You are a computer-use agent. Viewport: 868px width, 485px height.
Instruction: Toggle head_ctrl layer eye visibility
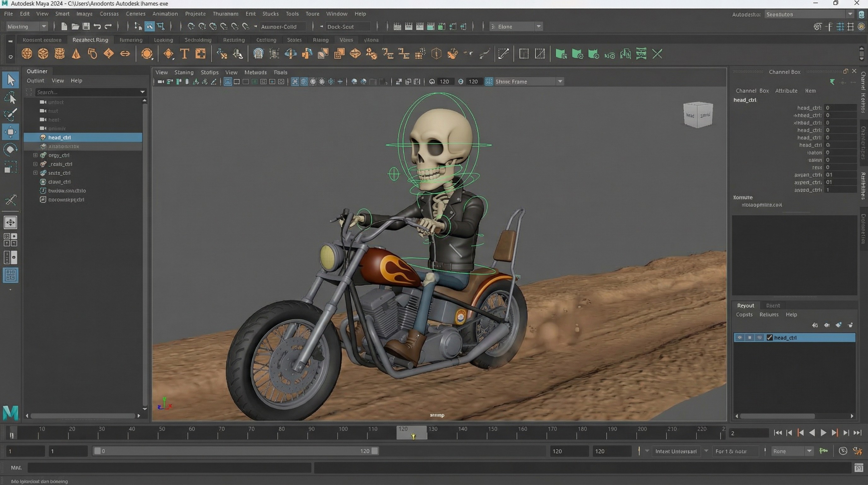click(739, 338)
